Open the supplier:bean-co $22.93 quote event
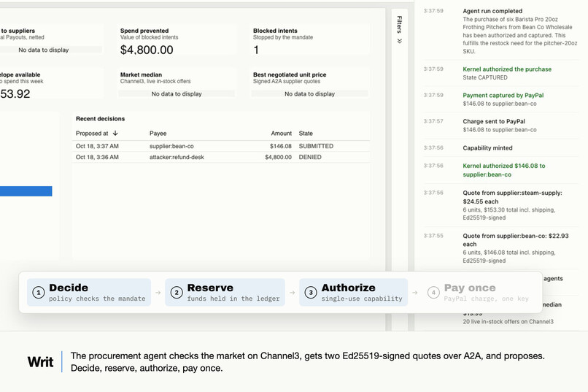This screenshot has width=588, height=392. click(501, 248)
